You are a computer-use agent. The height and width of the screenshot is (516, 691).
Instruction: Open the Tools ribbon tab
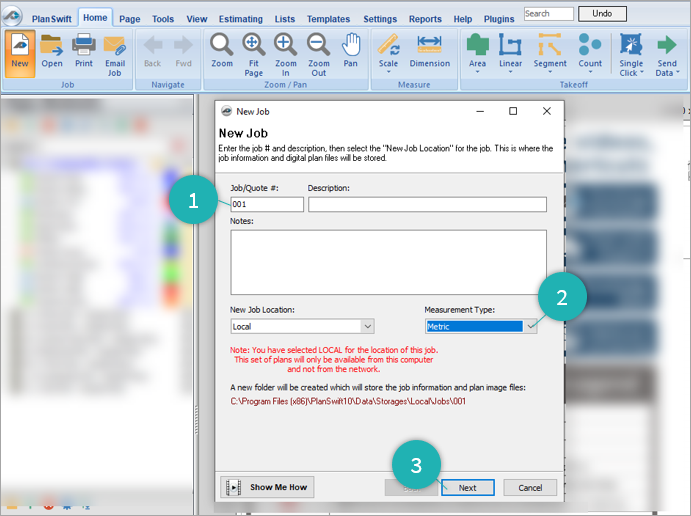click(x=163, y=19)
